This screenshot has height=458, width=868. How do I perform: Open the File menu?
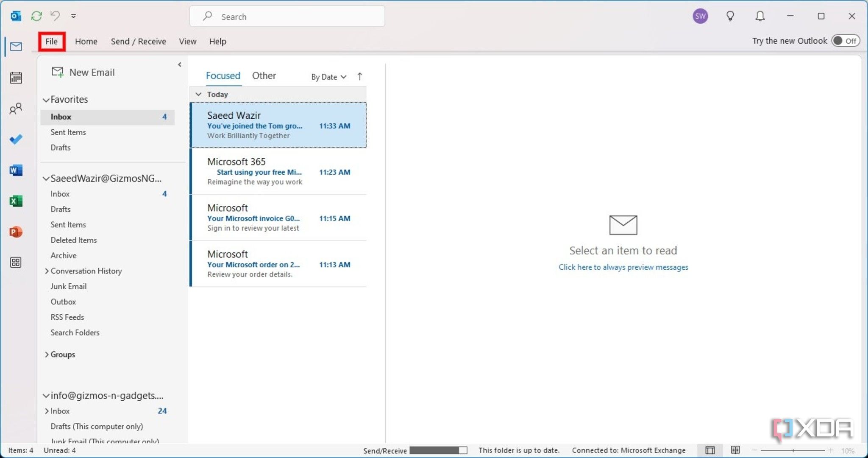click(51, 41)
